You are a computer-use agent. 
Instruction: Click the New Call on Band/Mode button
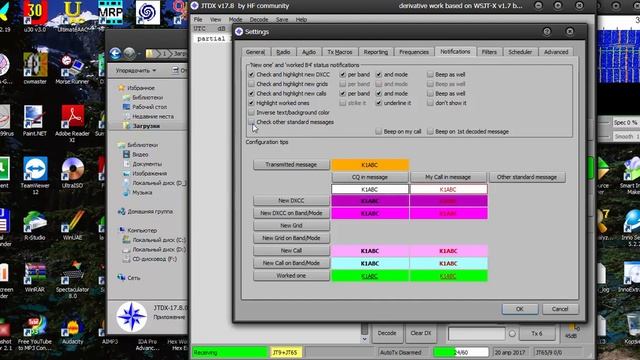[x=291, y=263]
